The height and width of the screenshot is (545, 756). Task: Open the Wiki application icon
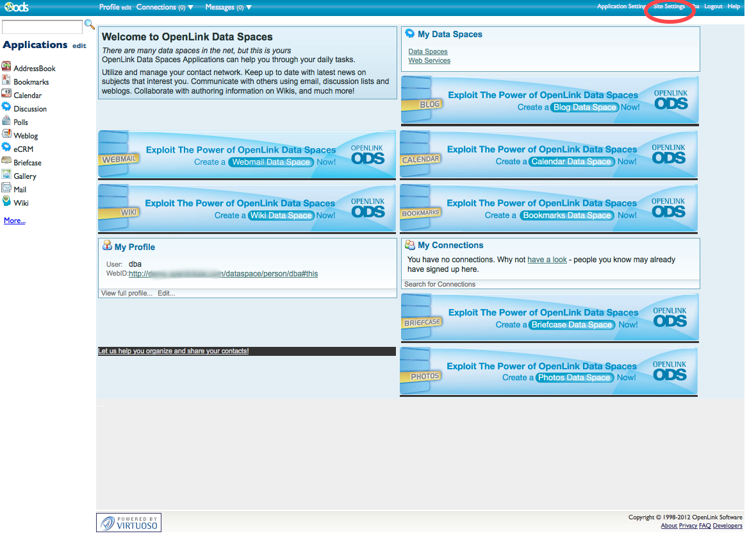[6, 202]
